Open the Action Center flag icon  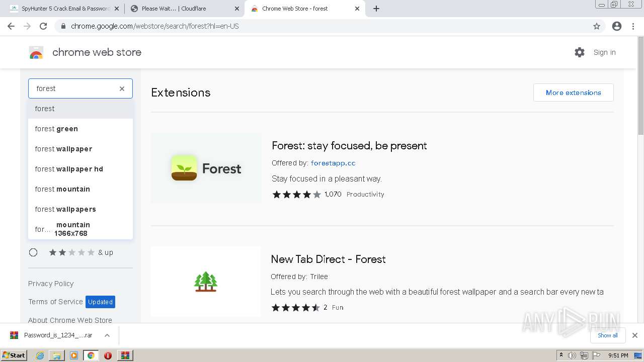(x=596, y=355)
